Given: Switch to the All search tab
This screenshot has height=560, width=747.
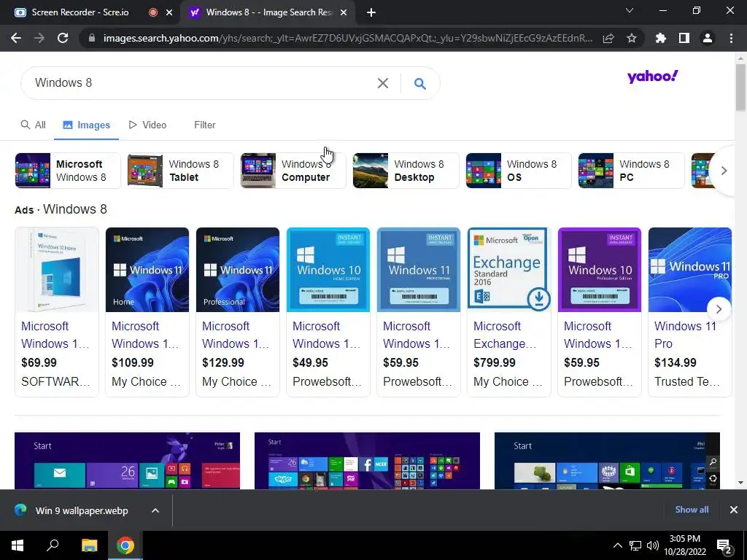Looking at the screenshot, I should pyautogui.click(x=34, y=125).
